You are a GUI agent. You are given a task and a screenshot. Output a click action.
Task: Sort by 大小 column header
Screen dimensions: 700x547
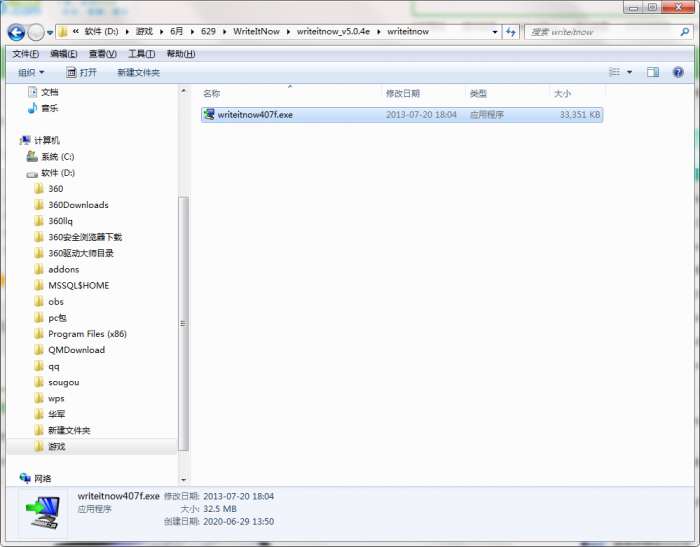pyautogui.click(x=562, y=94)
